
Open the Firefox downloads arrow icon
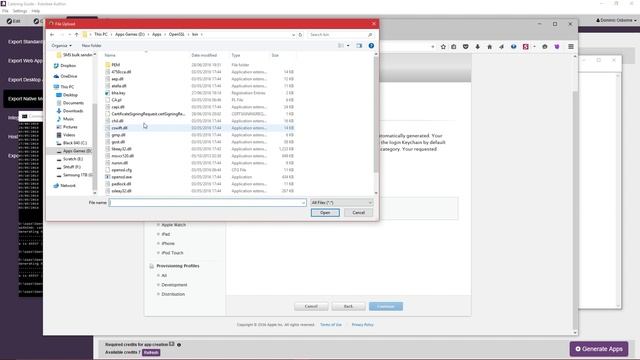[x=478, y=47]
